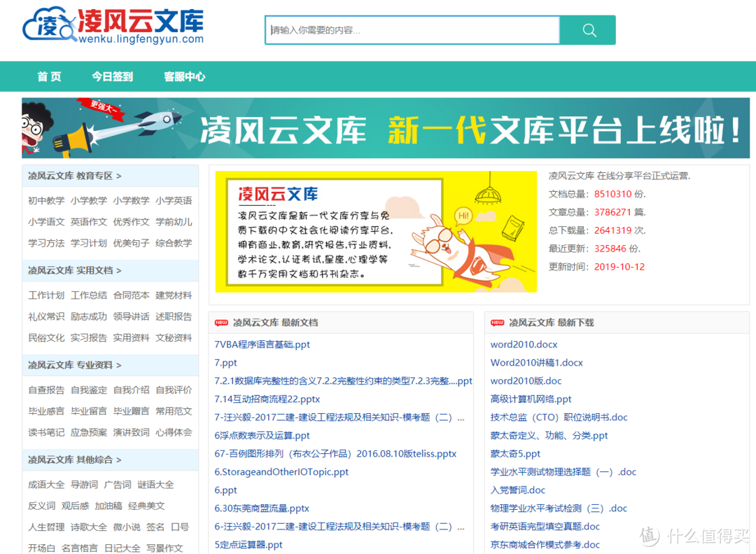The image size is (756, 554).
Task: Click the 凌风云文库 cloud logo
Action: [x=113, y=26]
